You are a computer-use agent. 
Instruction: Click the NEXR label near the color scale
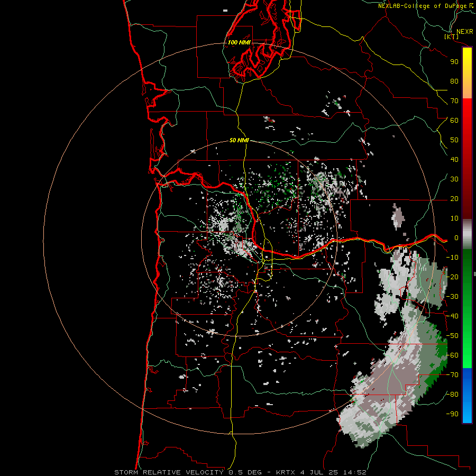point(464,32)
